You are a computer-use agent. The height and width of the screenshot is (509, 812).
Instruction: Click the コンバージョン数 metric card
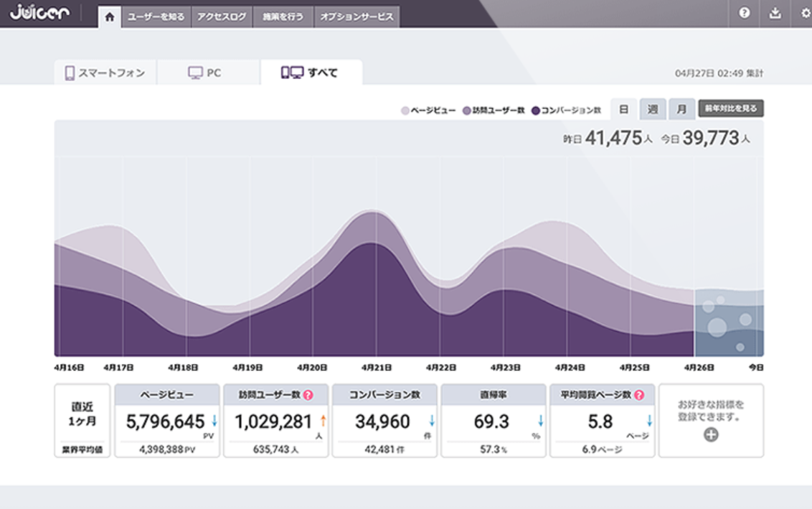pyautogui.click(x=384, y=421)
